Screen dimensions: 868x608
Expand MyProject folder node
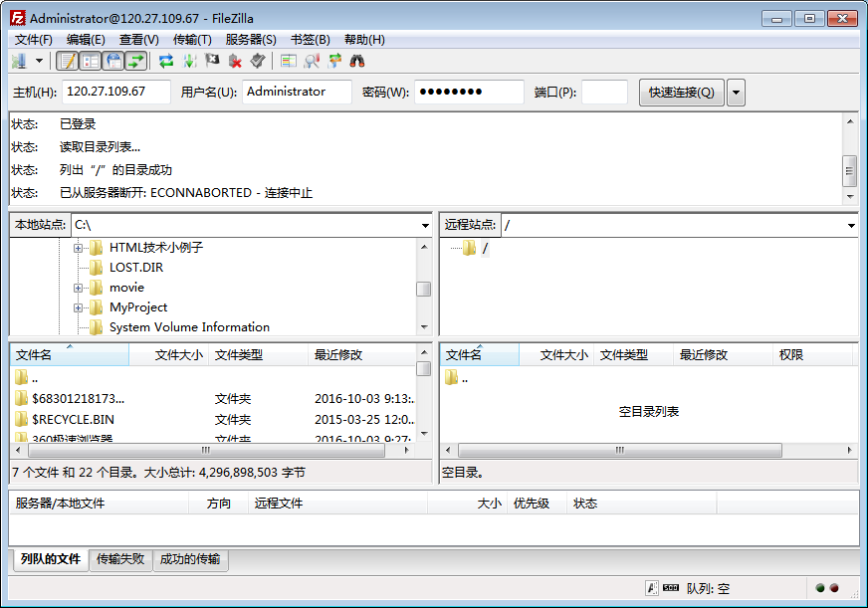(78, 307)
